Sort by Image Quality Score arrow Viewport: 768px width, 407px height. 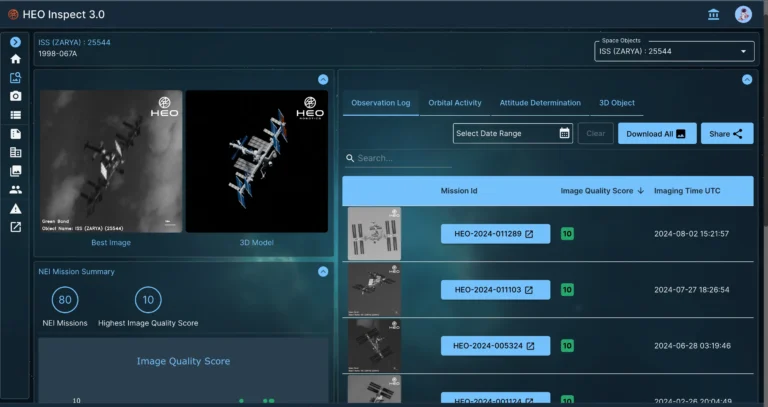641,191
